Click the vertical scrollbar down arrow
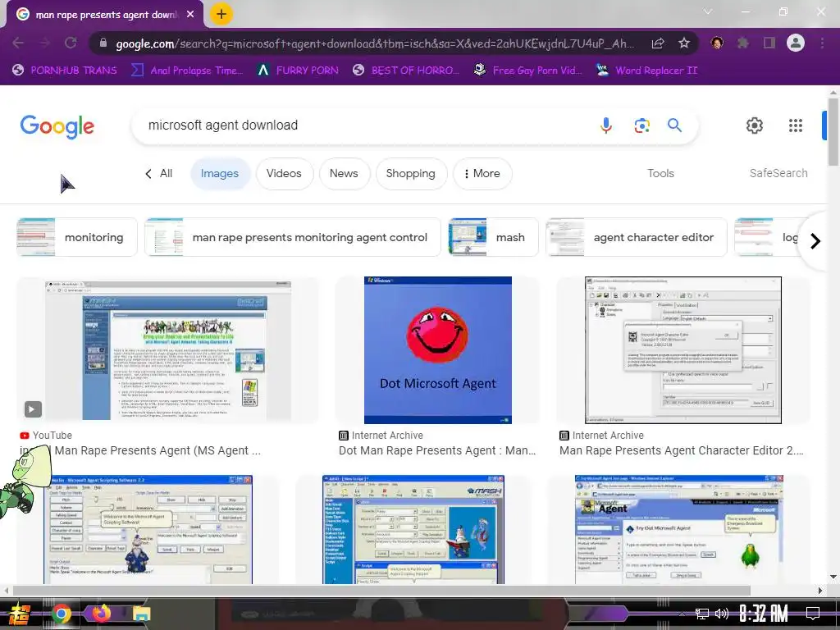Viewport: 840px width, 630px height. 833,577
